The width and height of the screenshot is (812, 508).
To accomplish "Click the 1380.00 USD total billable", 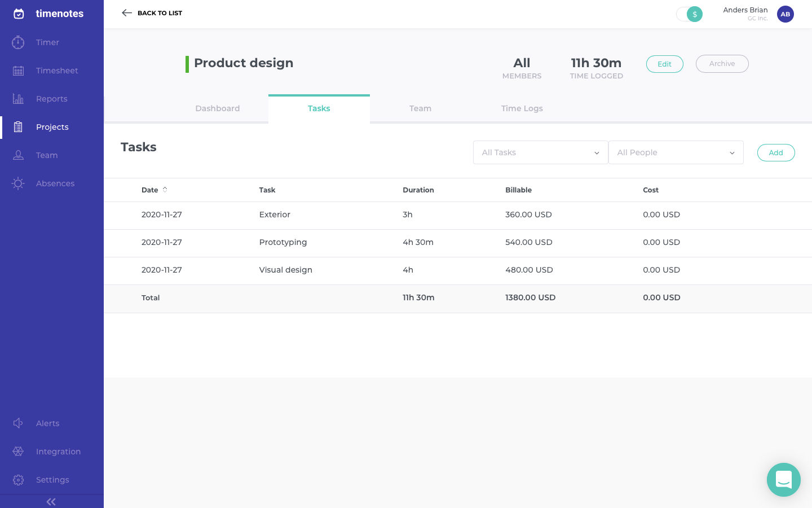I will click(x=531, y=297).
